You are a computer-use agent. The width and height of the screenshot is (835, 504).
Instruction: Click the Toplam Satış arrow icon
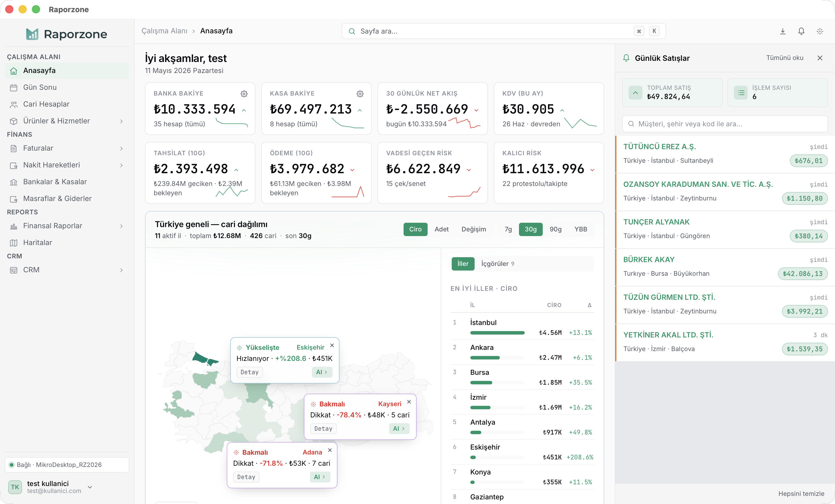(636, 92)
